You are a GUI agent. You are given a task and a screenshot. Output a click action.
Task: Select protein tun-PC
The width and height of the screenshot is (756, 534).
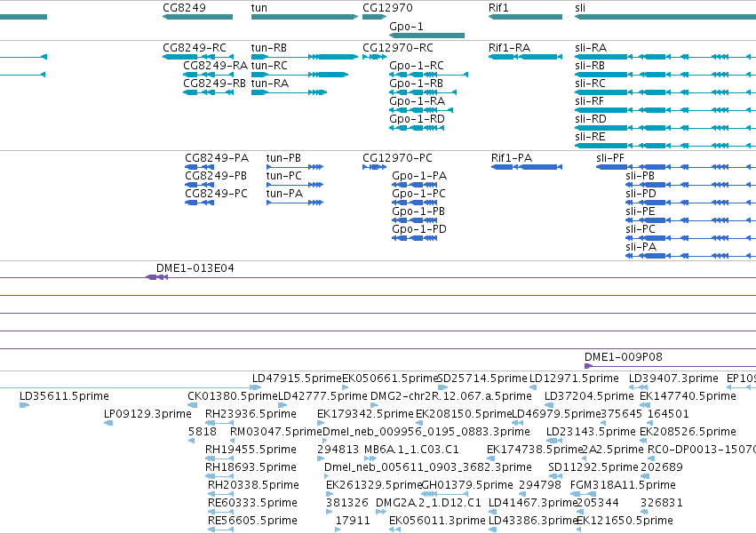click(295, 185)
